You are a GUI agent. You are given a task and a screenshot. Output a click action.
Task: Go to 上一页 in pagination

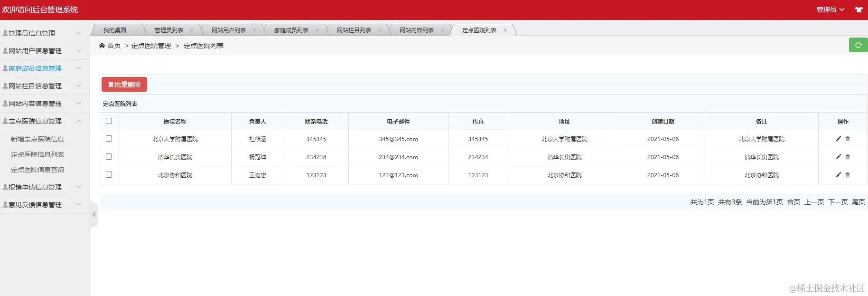pos(814,202)
